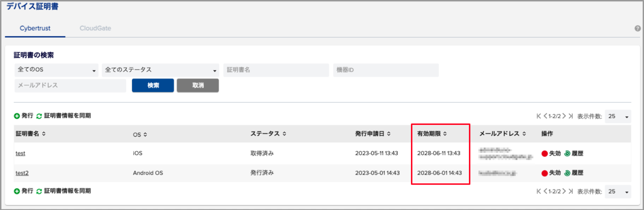Switch to the Cybertrust tab
This screenshot has height=210, width=644.
(35, 28)
